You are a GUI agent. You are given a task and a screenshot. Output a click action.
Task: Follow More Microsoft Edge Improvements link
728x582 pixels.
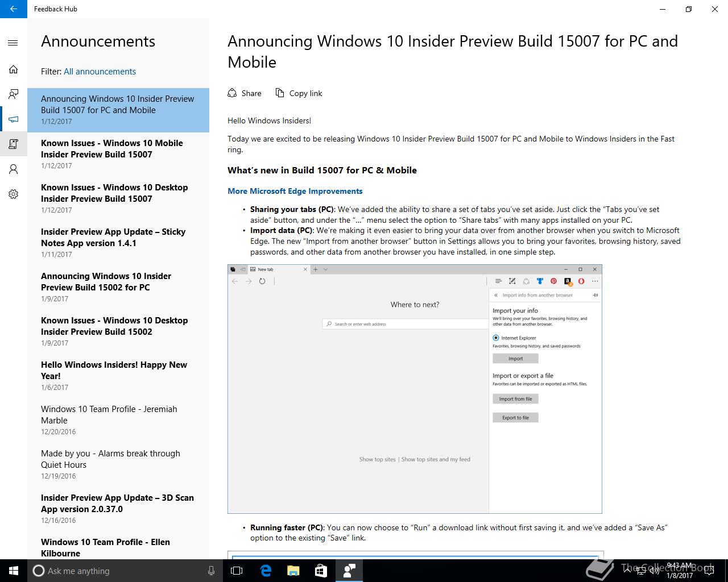(295, 192)
